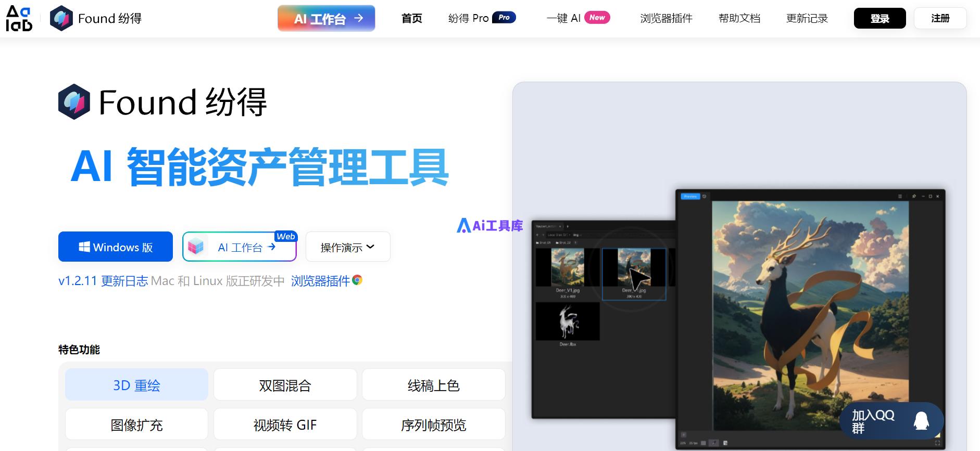This screenshot has height=451, width=980.
Task: Download the Windows 版 client
Action: click(116, 247)
